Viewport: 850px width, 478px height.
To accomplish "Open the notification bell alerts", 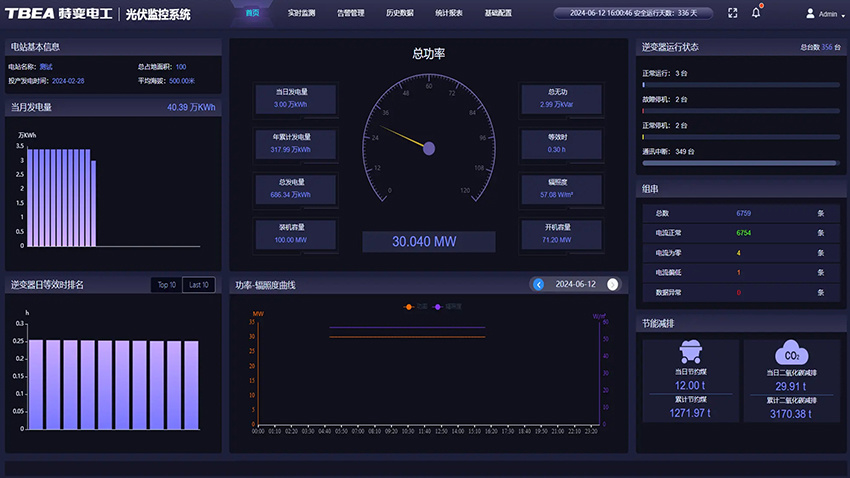I will pos(757,13).
